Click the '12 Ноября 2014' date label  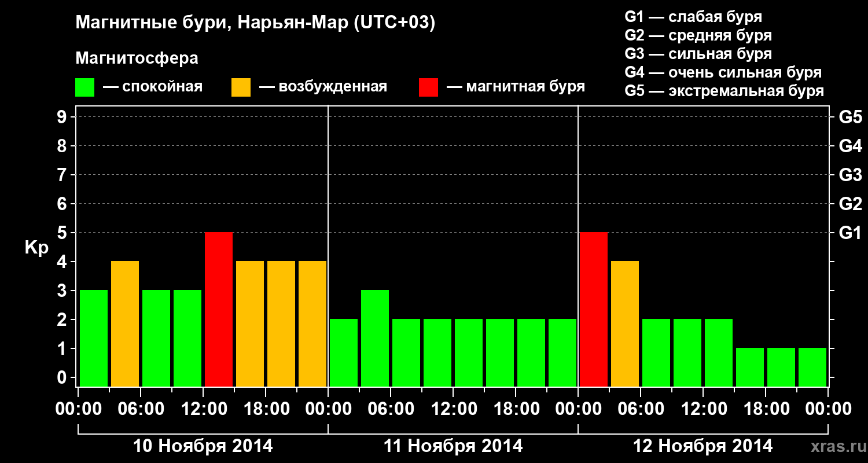point(703,446)
